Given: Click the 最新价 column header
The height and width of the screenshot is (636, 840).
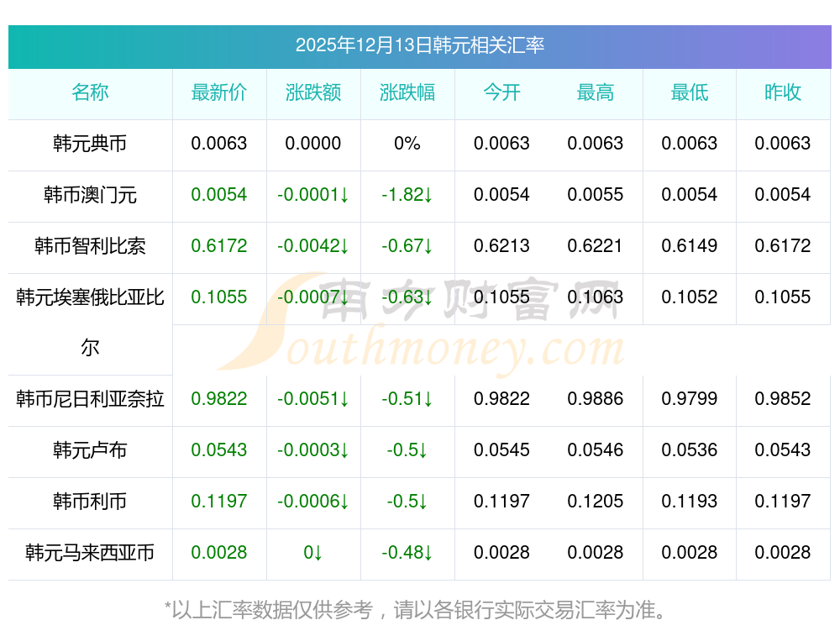Looking at the screenshot, I should [x=219, y=92].
